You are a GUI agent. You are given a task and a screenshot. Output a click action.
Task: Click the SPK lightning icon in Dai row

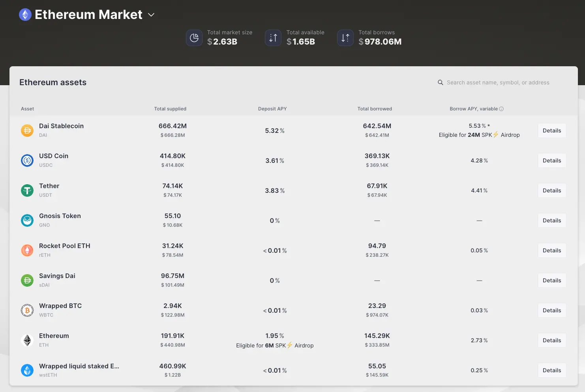click(x=496, y=134)
